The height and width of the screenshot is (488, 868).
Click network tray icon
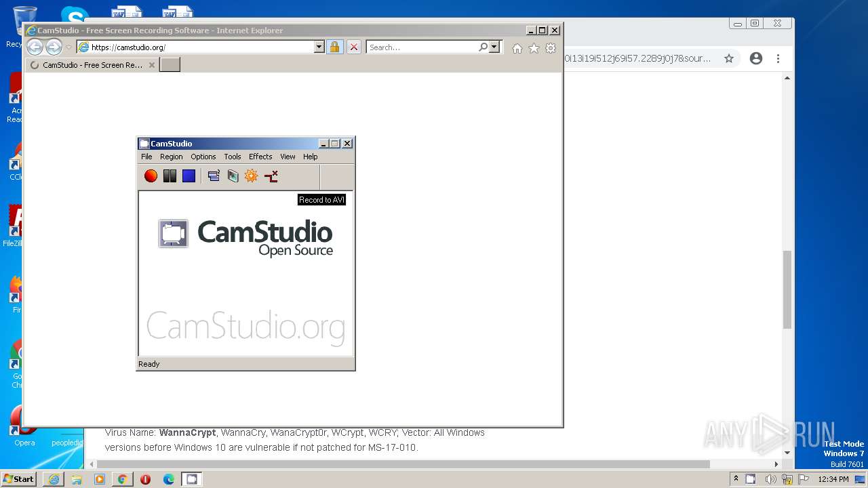coord(787,479)
